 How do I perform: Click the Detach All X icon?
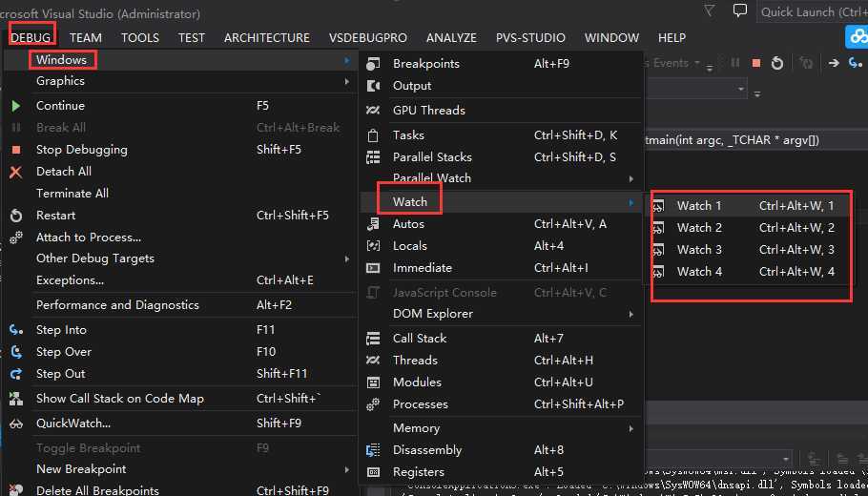[x=16, y=172]
